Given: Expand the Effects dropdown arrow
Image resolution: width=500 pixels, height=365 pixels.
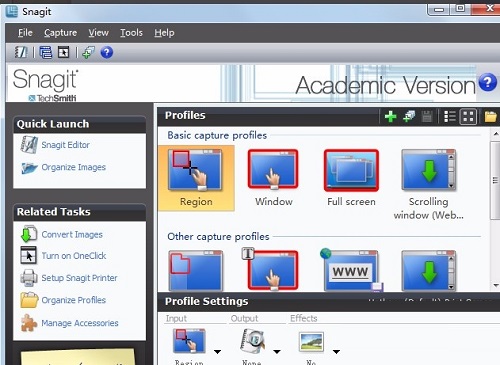Looking at the screenshot, I should 336,352.
